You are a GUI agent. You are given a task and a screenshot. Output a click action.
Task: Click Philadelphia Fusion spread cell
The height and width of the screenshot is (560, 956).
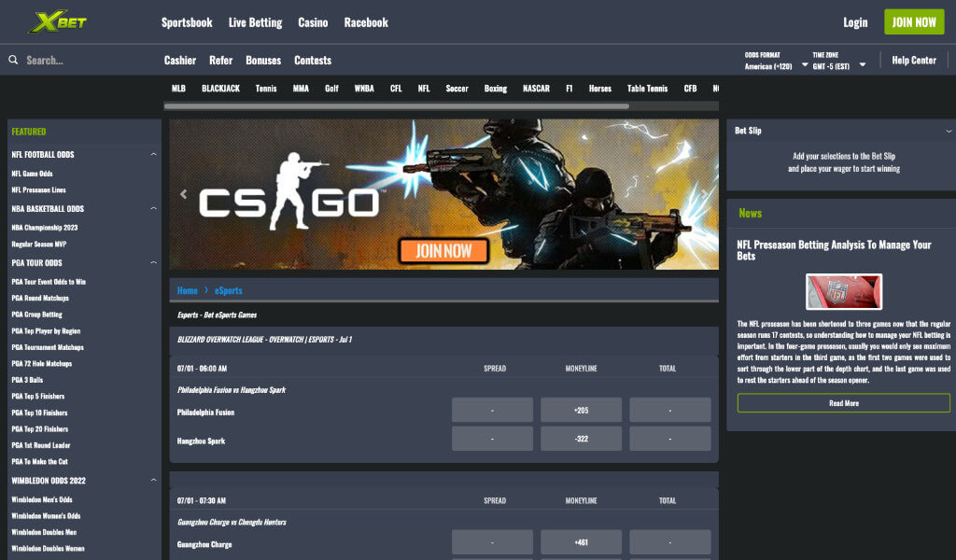coord(492,410)
